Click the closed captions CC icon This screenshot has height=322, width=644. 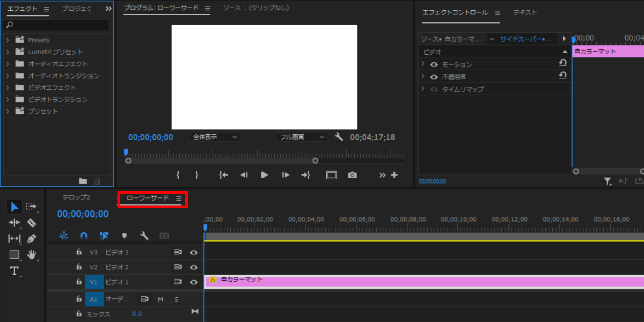tap(164, 236)
